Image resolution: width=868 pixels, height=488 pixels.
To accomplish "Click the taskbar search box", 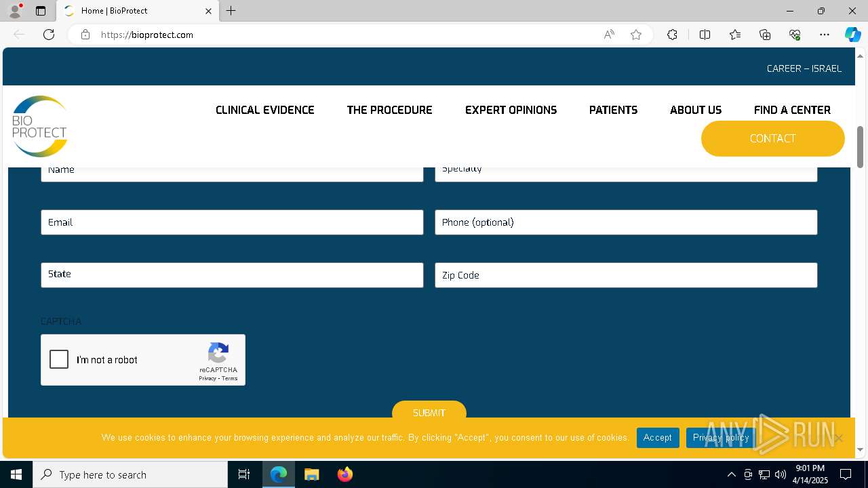I will coord(130,474).
